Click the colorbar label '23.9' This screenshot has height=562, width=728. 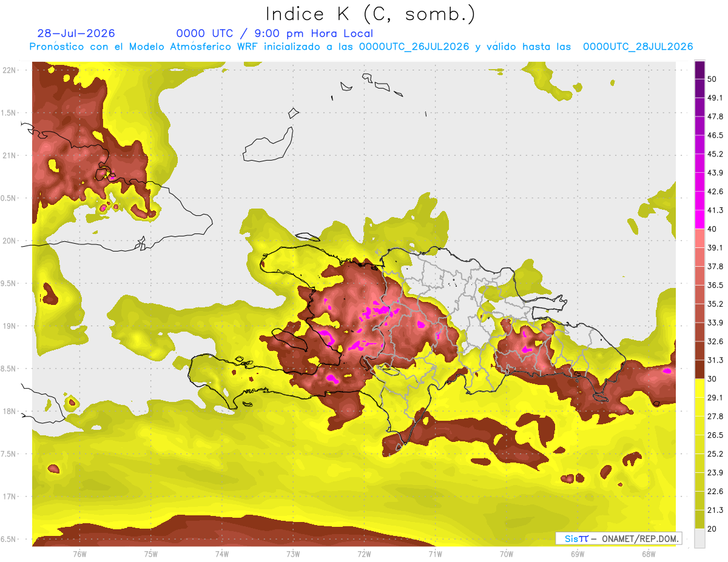pos(715,472)
